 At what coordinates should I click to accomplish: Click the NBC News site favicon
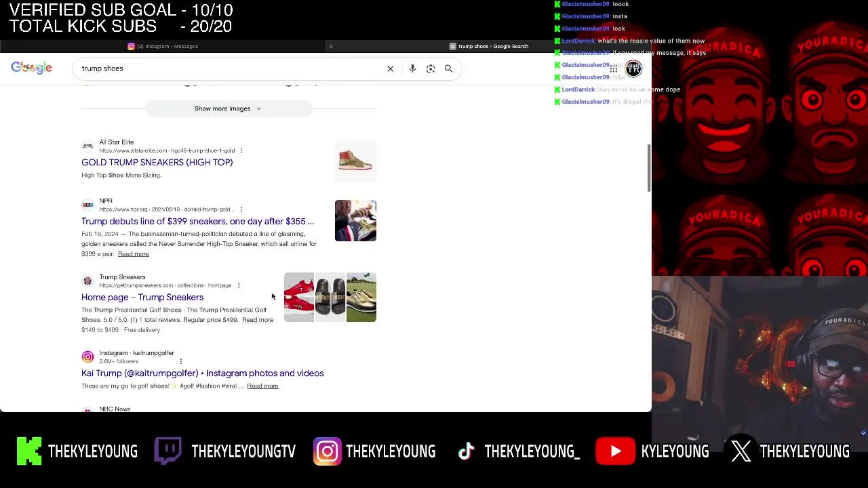pyautogui.click(x=87, y=409)
